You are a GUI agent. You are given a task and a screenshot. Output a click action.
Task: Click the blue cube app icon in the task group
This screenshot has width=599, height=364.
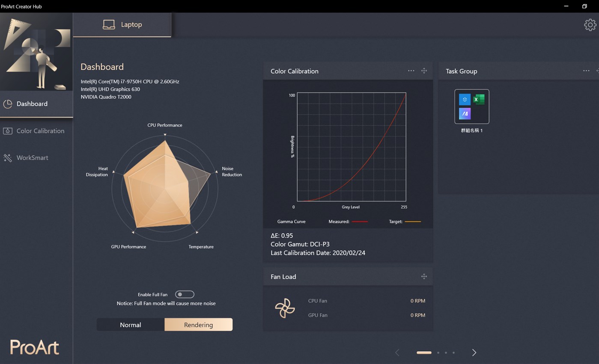click(x=465, y=99)
